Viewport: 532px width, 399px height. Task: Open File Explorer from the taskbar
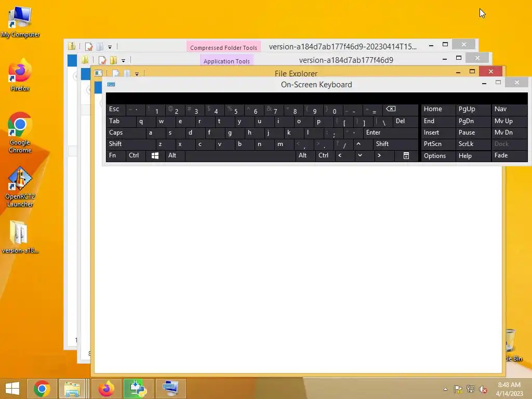click(x=72, y=389)
